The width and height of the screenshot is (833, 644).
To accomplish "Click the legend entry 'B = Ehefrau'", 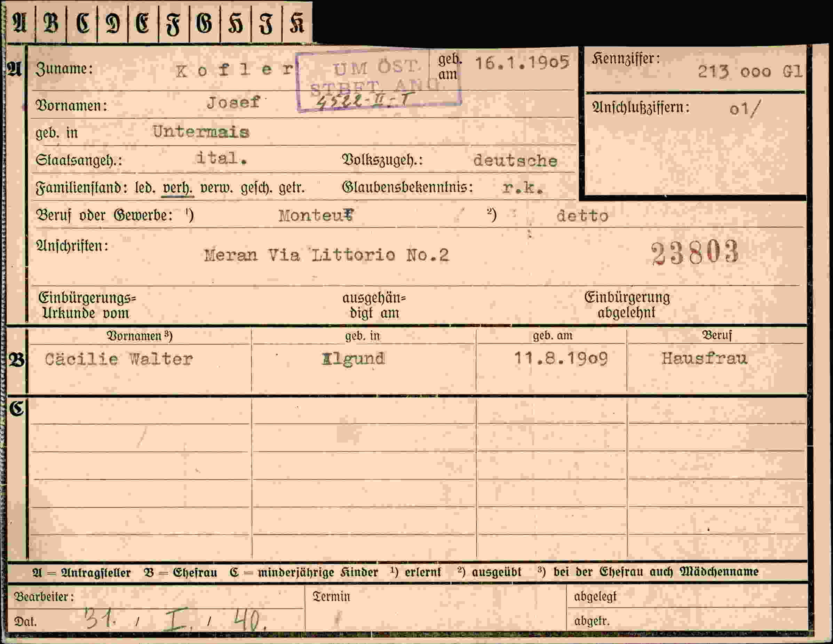I will (x=181, y=573).
